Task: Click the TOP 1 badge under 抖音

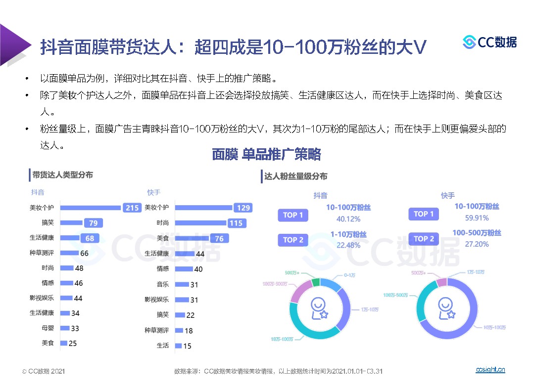Action: (293, 215)
